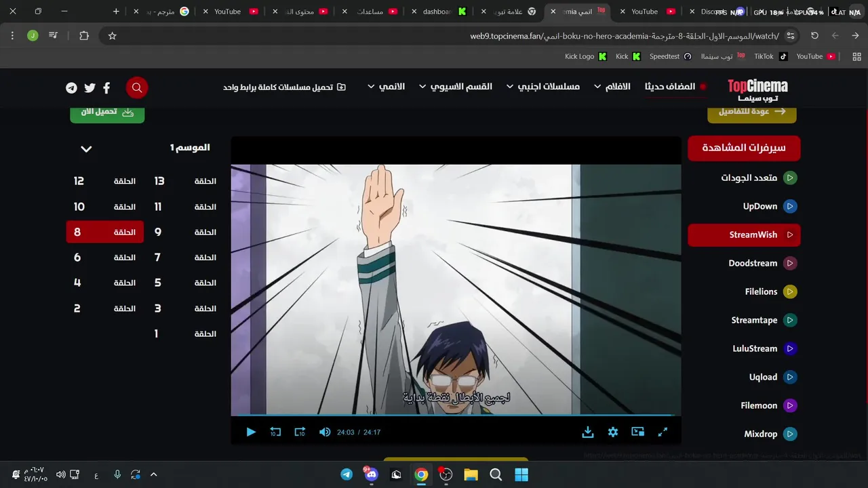868x488 pixels.
Task: Open episode 2 in the list
Action: tap(105, 308)
